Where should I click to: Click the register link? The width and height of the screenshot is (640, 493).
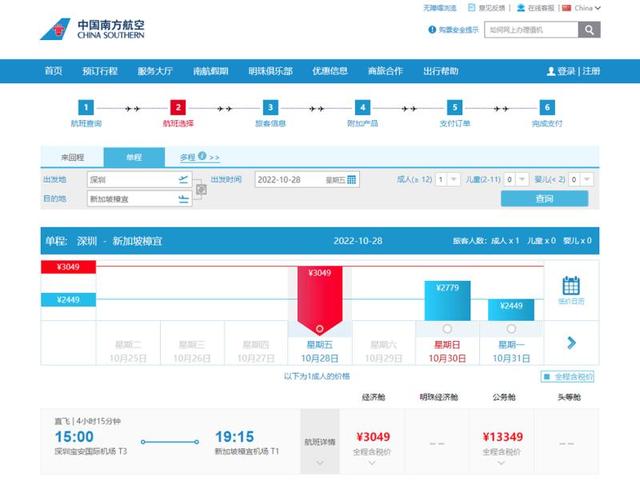click(591, 71)
